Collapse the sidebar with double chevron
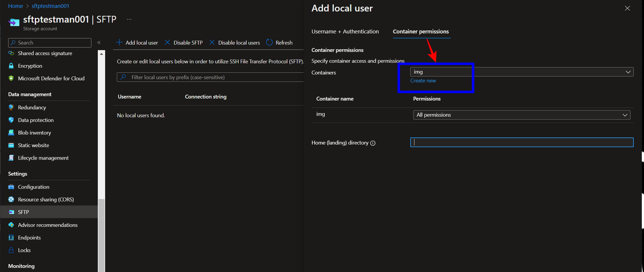This screenshot has width=644, height=272. coord(99,42)
